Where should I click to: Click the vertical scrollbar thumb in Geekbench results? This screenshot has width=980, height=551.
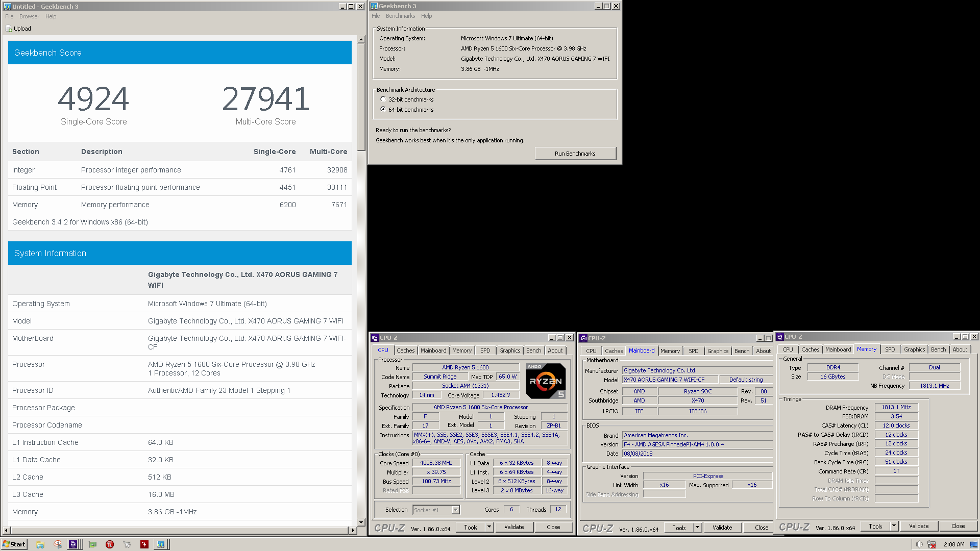pos(361,97)
